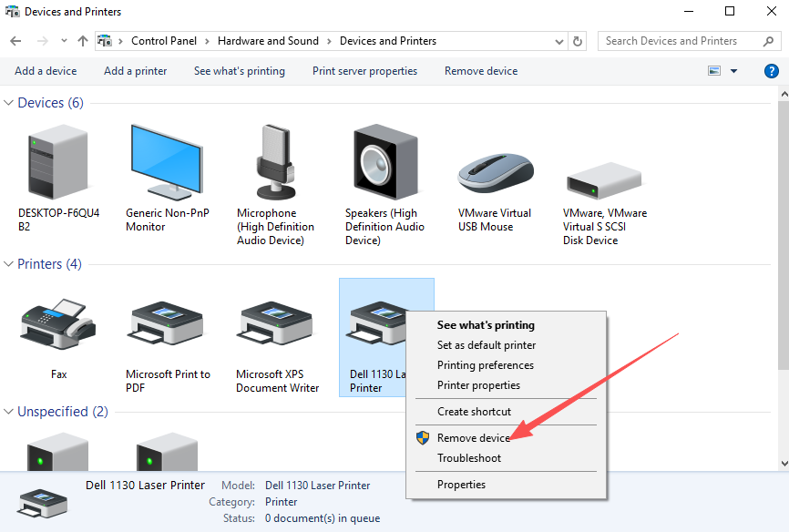
Task: Click the Unspecified (2) group label
Action: pos(63,412)
